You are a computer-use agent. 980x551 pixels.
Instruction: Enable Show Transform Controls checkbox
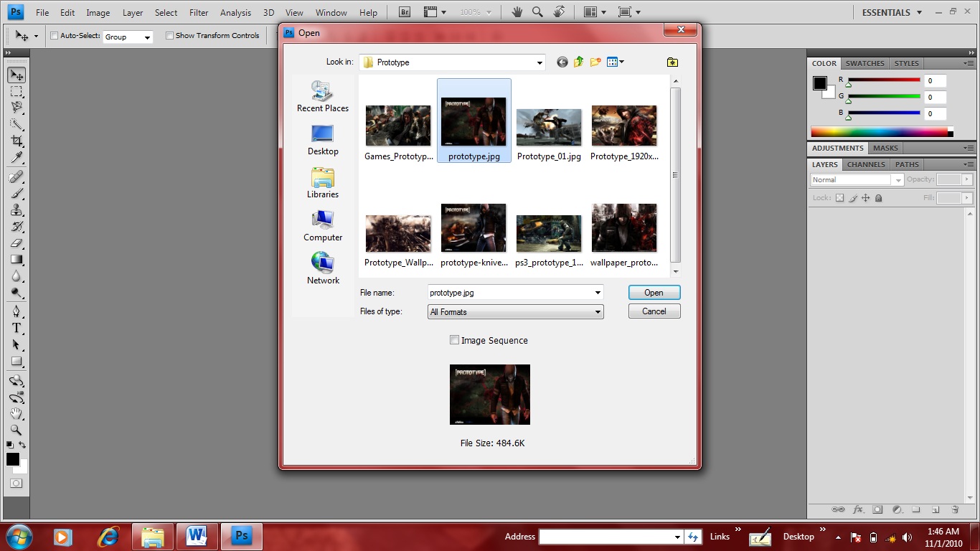point(169,35)
